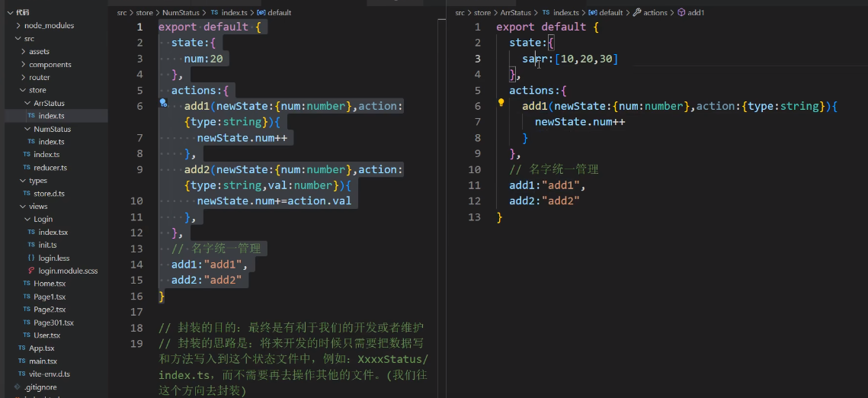Expand the router folder
This screenshot has height=398, width=868.
[x=24, y=77]
